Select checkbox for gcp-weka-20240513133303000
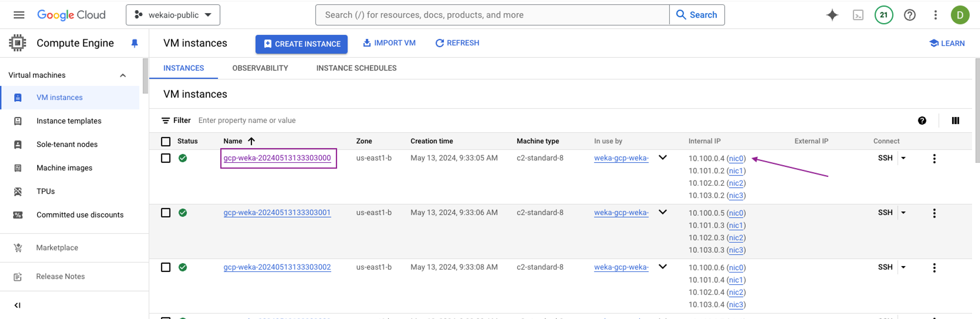Viewport: 980px width, 319px height. click(x=166, y=158)
